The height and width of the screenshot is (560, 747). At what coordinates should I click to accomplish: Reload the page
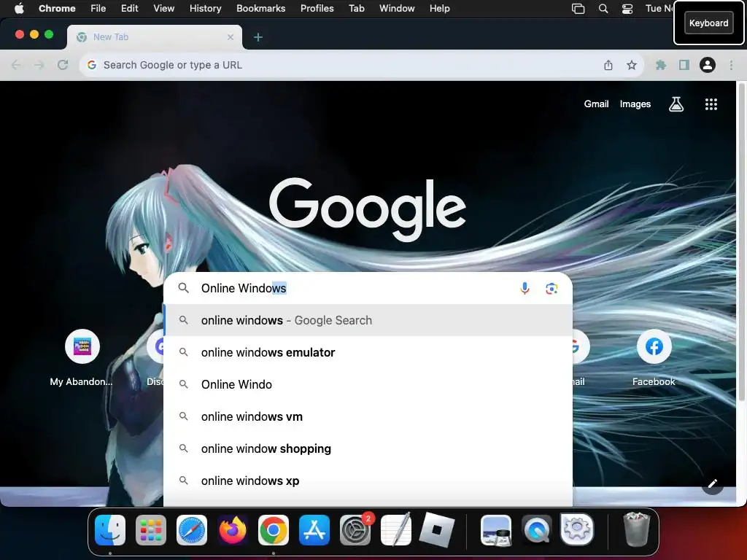(x=63, y=65)
